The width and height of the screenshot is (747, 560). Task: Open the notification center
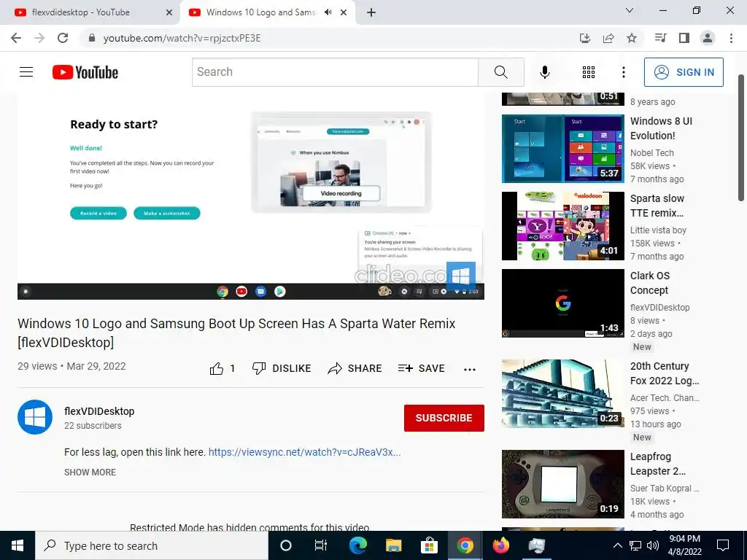click(x=723, y=545)
